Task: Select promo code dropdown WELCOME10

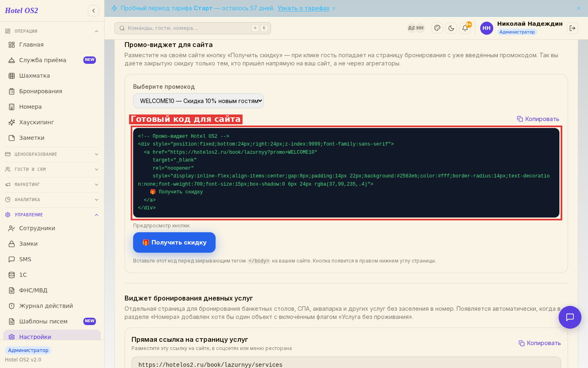Action: [198, 101]
